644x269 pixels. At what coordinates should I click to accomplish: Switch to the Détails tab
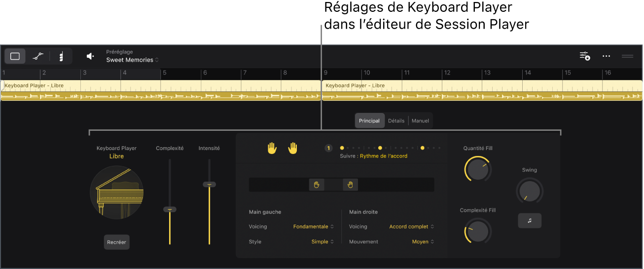(396, 121)
